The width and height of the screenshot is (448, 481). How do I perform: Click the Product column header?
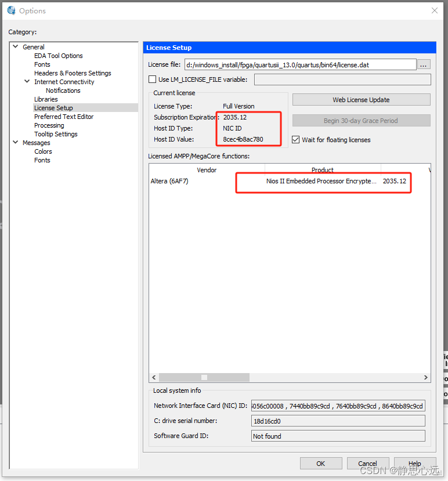(323, 169)
